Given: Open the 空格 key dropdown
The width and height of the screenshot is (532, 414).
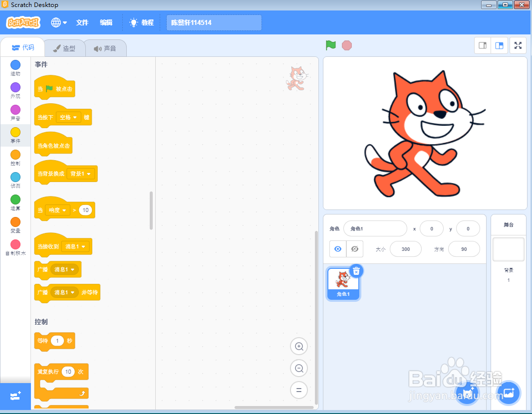Looking at the screenshot, I should 68,117.
